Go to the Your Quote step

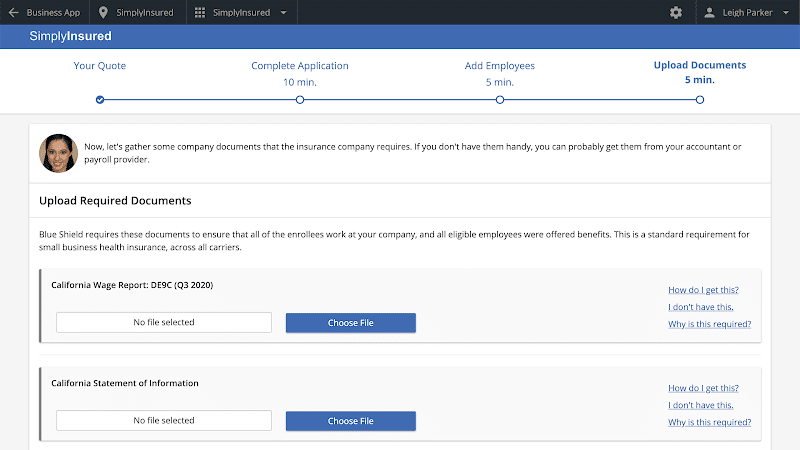(100, 66)
